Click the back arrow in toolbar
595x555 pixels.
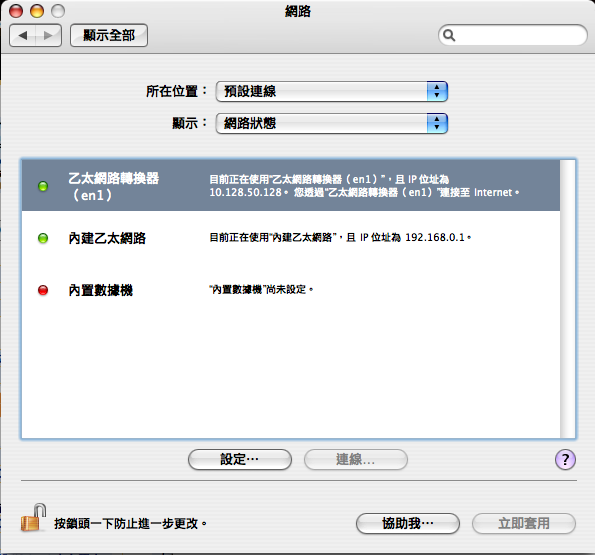[22, 36]
